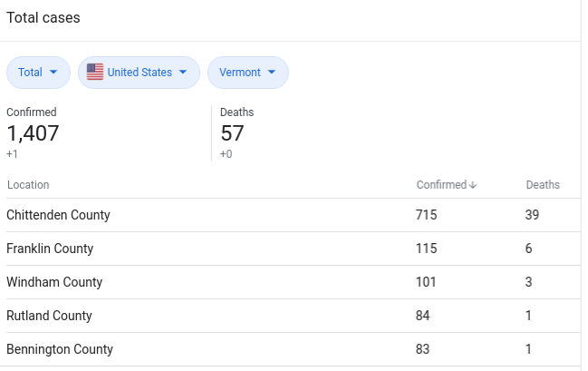The image size is (588, 371).
Task: Click the 1,407 confirmed cases figure
Action: point(33,133)
